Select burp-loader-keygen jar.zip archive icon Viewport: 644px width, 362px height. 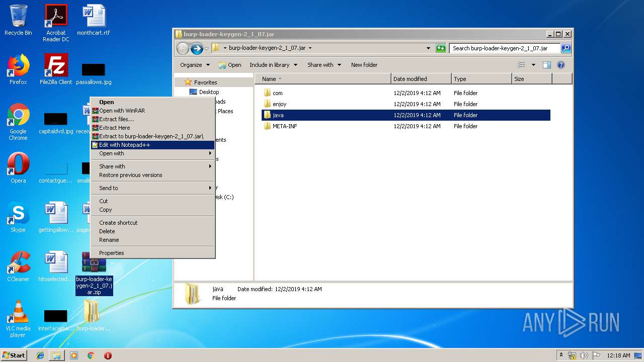click(x=94, y=274)
